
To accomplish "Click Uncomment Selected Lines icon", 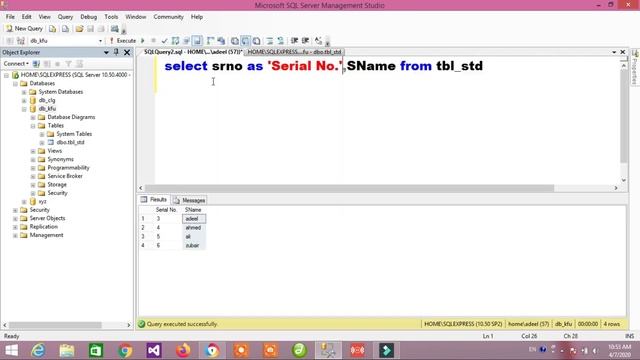I will 280,41.
